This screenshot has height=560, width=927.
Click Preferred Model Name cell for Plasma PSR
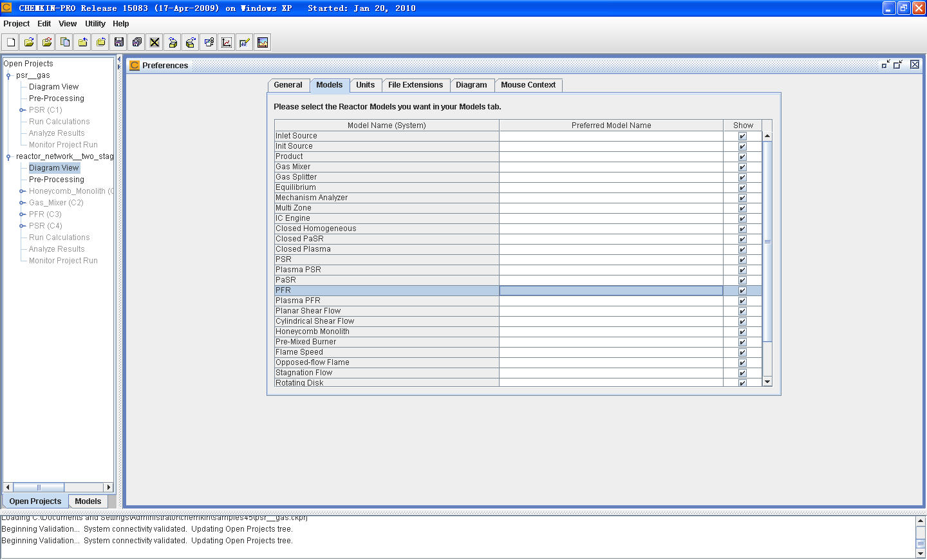tap(612, 270)
